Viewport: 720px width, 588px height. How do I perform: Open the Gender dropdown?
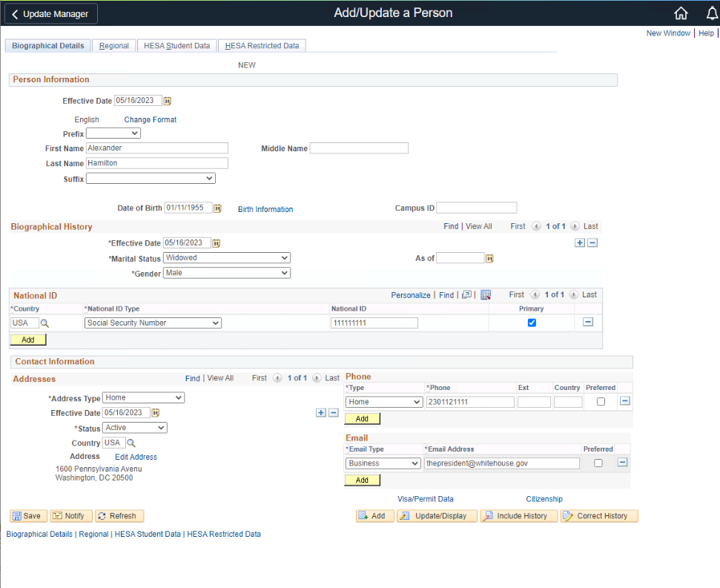pyautogui.click(x=227, y=273)
